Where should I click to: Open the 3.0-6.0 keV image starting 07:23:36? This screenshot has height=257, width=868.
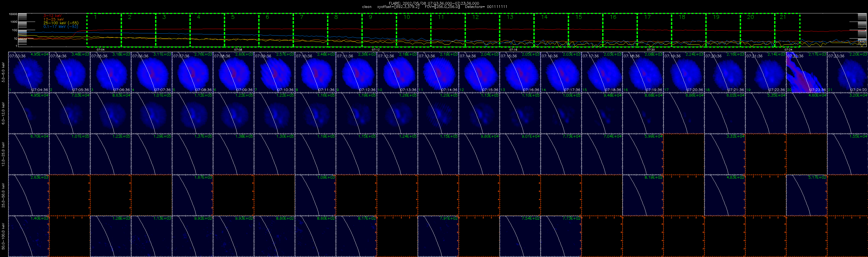point(848,72)
